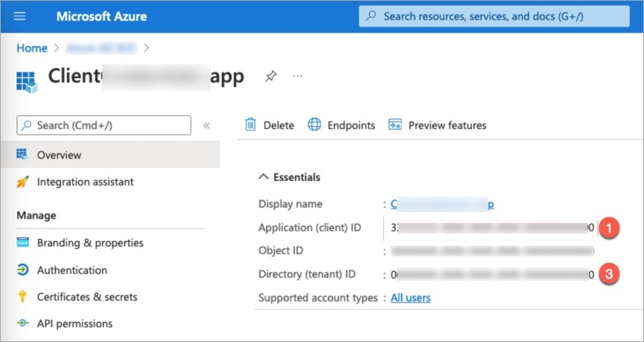644x342 pixels.
Task: Pin the app registration to dashboard
Action: coord(270,76)
